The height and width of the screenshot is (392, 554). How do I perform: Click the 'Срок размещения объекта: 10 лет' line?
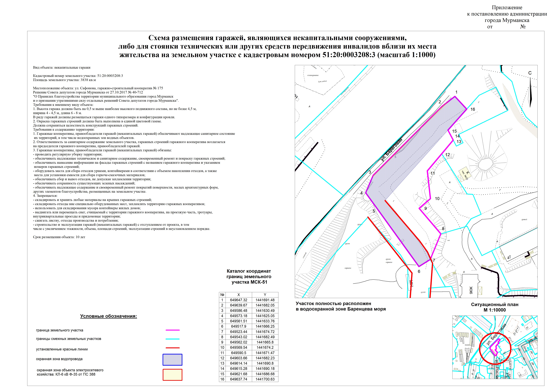pyautogui.click(x=59, y=237)
